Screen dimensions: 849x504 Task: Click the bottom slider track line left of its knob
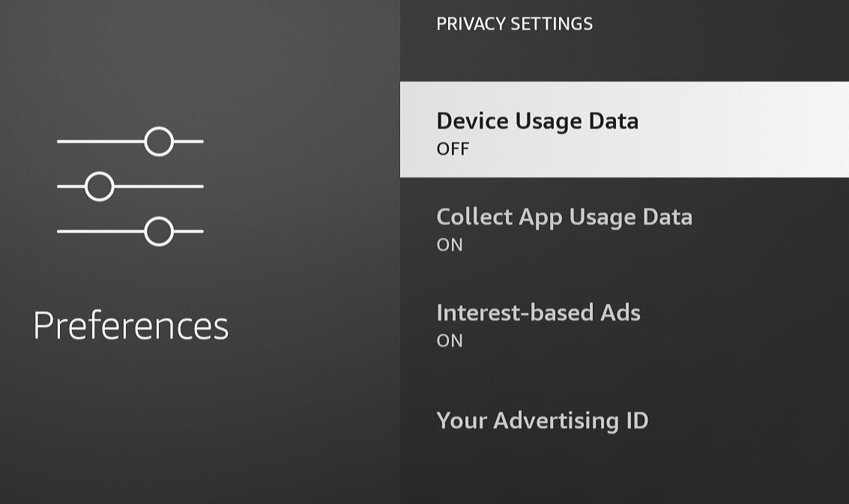[100, 231]
